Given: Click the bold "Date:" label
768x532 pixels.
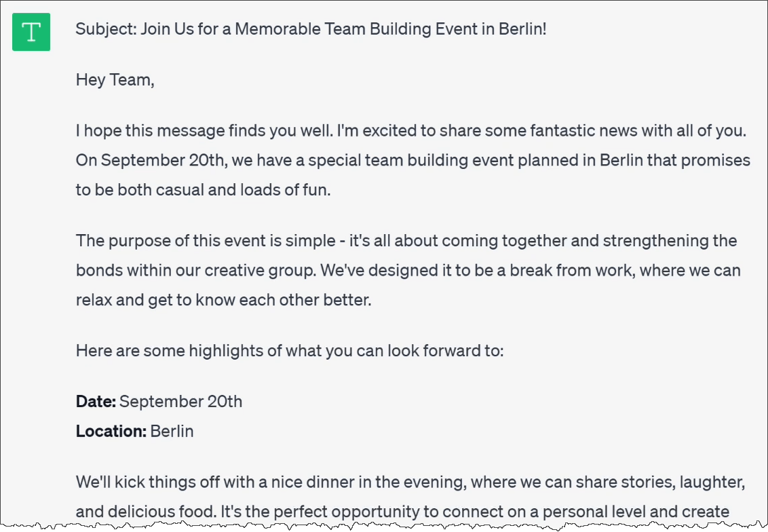Looking at the screenshot, I should [x=96, y=402].
